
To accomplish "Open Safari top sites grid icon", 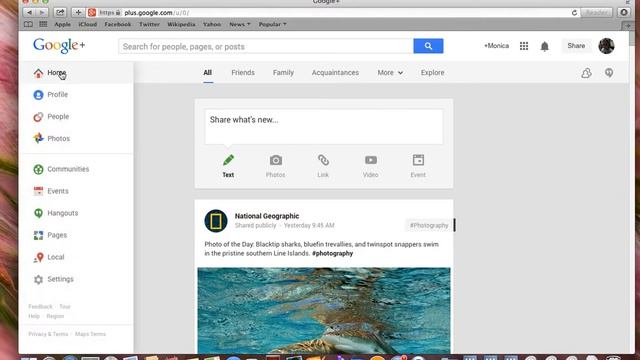I will pos(43,24).
